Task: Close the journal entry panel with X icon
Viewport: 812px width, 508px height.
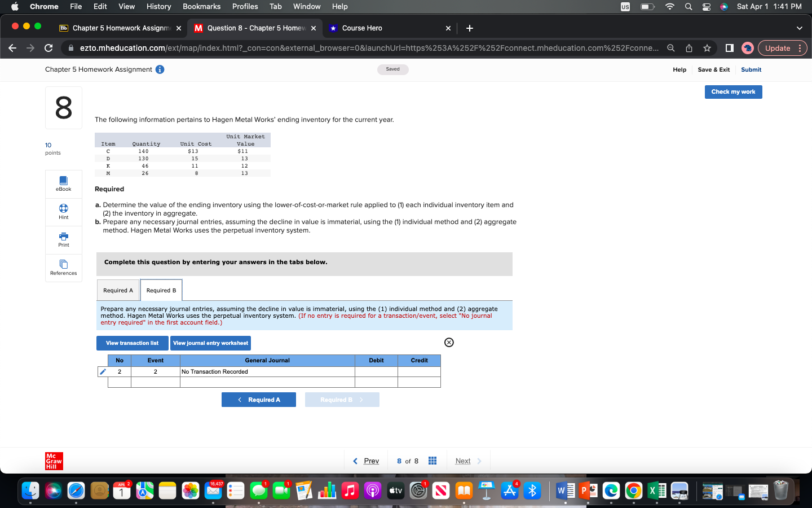Action: [449, 343]
